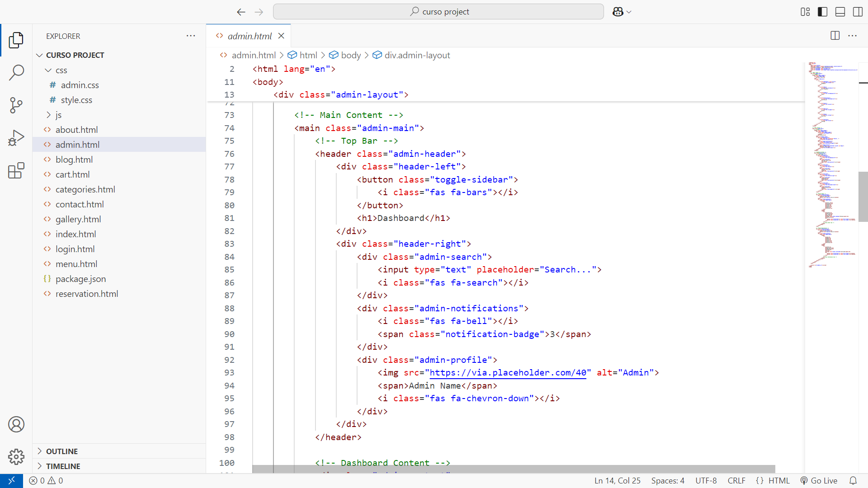Change indentation via Spaces: 4
This screenshot has height=488, width=868.
pos(668,481)
